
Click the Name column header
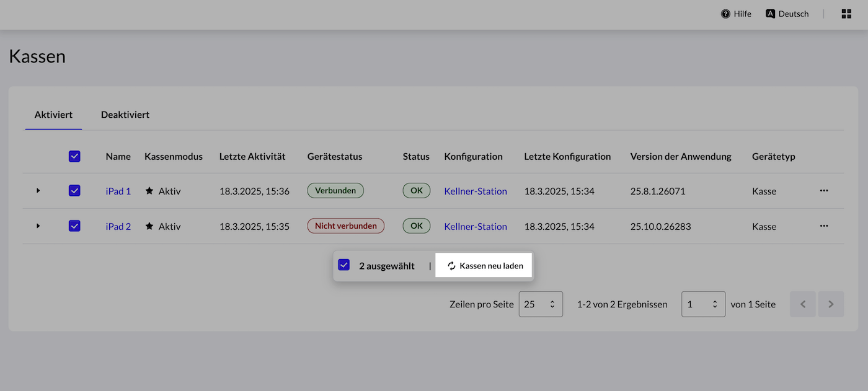(118, 156)
